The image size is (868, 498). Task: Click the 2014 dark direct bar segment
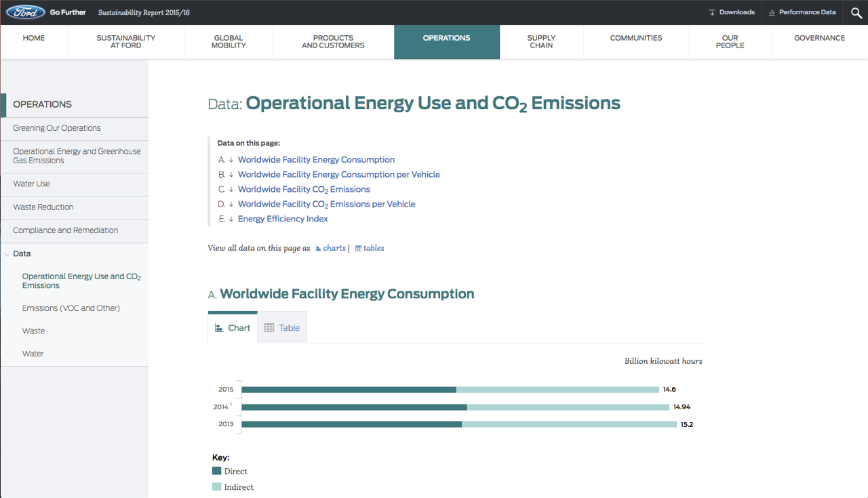click(354, 407)
